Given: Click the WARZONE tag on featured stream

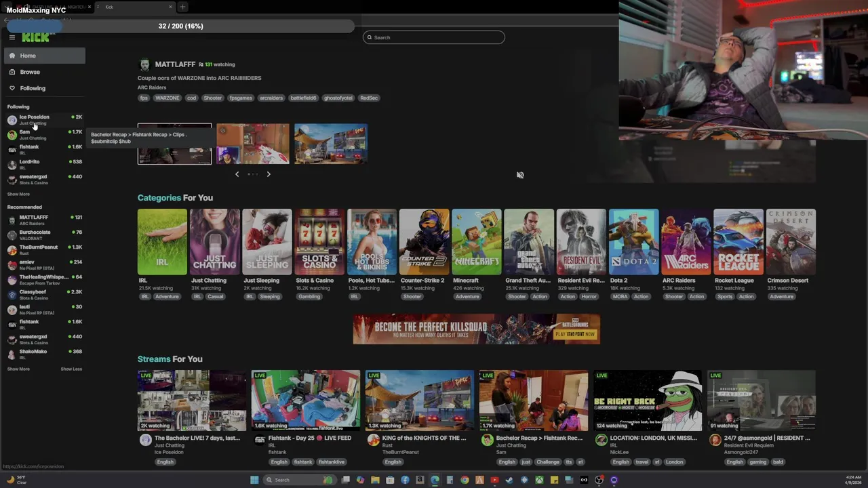Looking at the screenshot, I should 167,98.
